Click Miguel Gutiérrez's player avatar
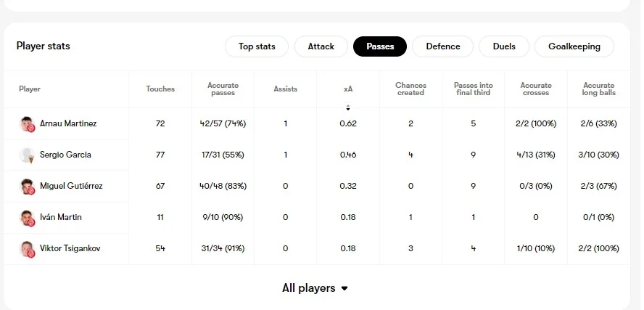This screenshot has width=644, height=310. 28,187
